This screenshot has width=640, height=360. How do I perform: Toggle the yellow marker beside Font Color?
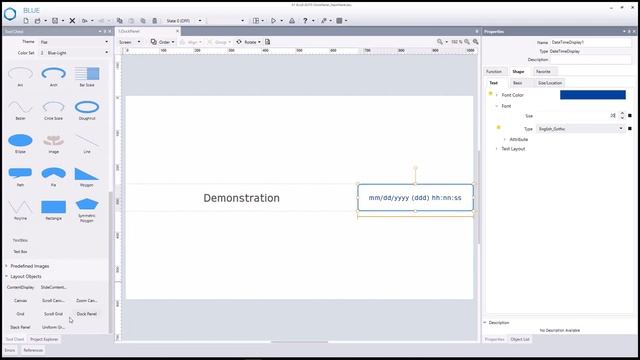(491, 94)
